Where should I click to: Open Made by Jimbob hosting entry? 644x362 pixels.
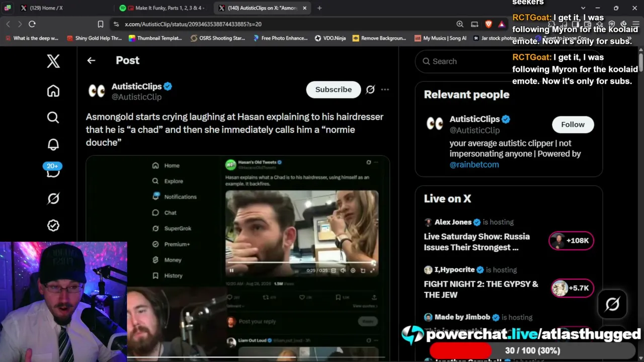click(478, 317)
